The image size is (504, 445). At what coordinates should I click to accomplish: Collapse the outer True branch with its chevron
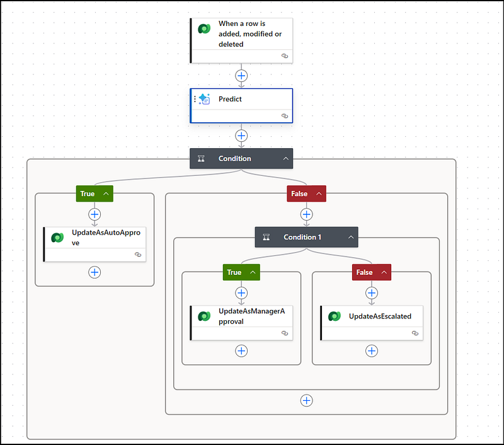(106, 194)
